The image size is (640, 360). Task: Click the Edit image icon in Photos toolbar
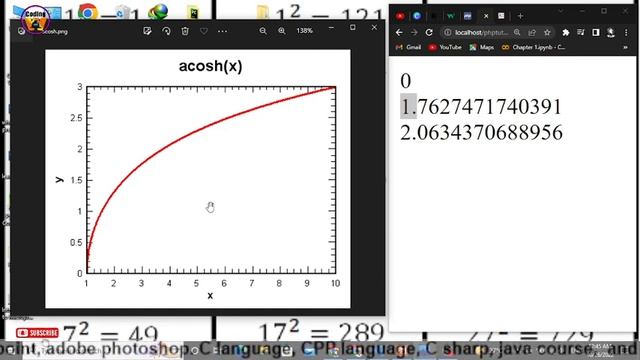(147, 31)
